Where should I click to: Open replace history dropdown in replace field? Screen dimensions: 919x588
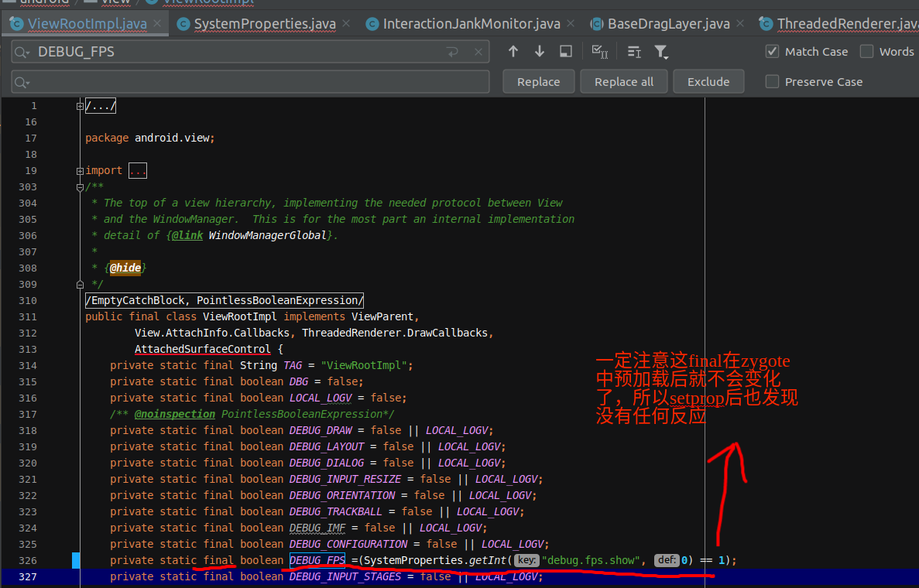22,83
